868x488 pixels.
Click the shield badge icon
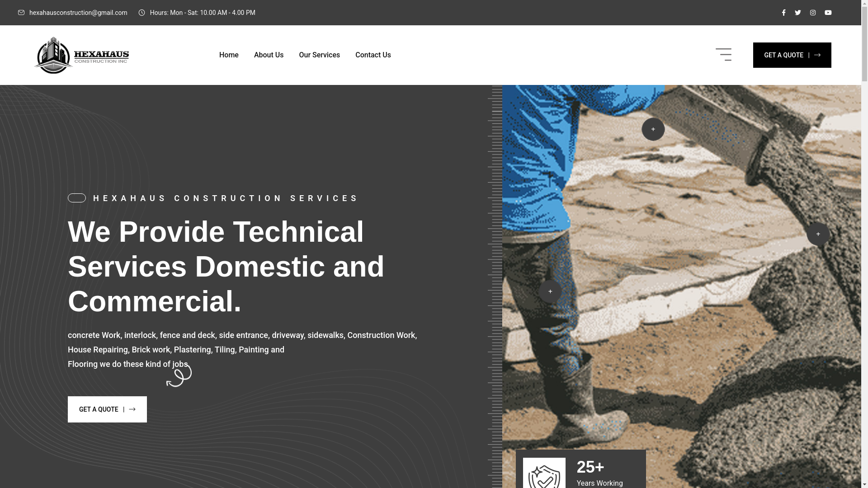pyautogui.click(x=544, y=473)
